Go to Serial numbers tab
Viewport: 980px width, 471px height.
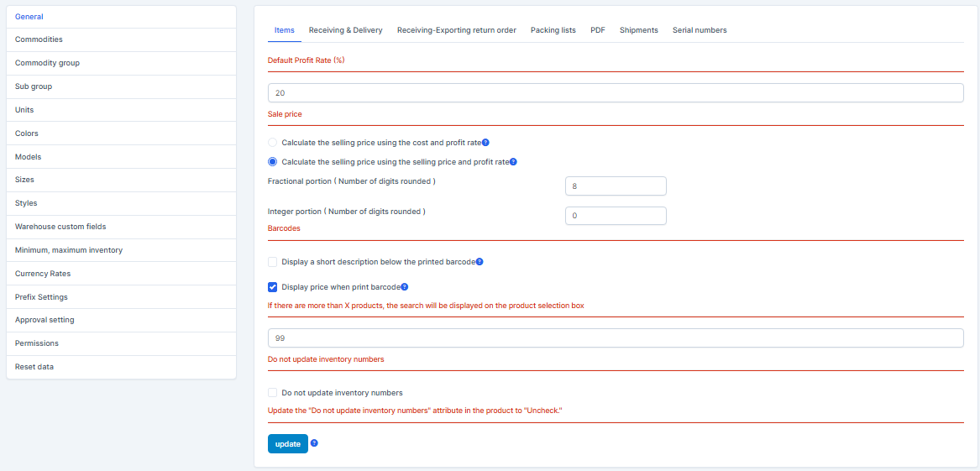[x=700, y=30]
